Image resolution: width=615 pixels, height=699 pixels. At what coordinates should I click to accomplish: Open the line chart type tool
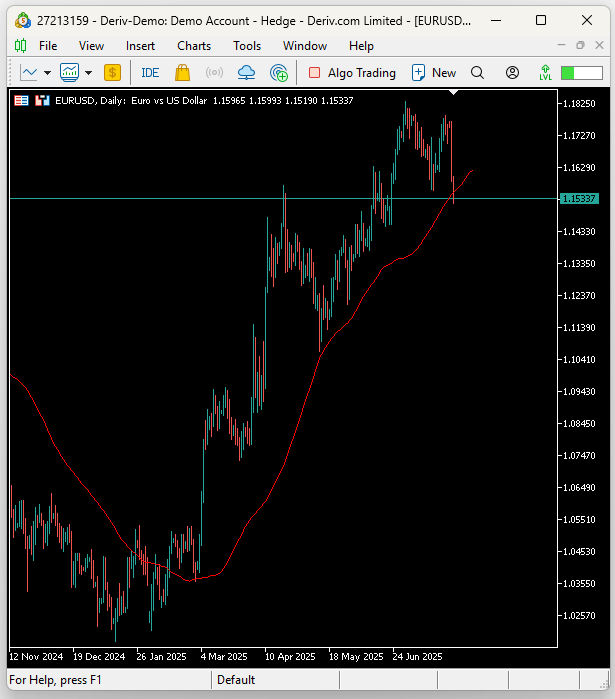[x=29, y=72]
